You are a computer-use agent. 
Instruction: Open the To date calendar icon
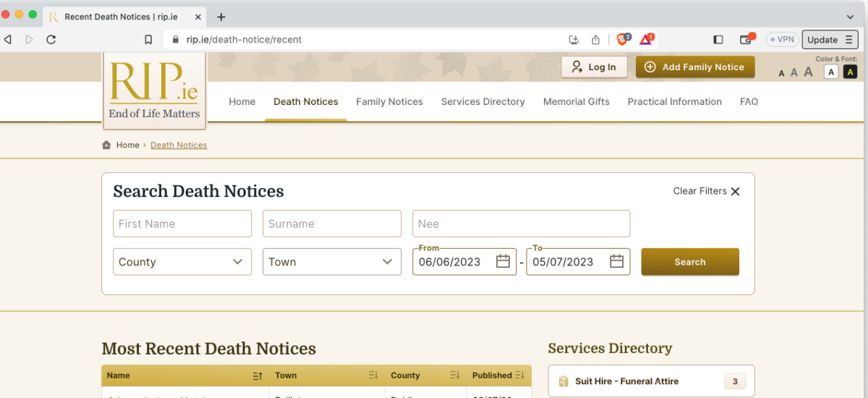tap(616, 262)
